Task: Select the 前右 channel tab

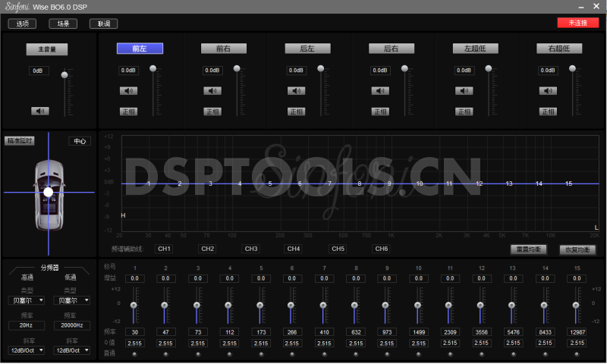Action: tap(223, 49)
